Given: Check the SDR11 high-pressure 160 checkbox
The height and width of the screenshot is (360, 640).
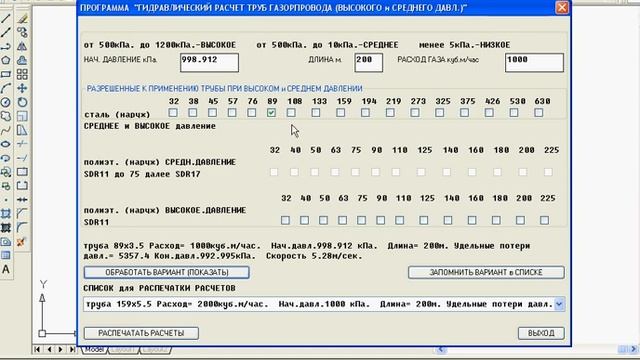Looking at the screenshot, I should 472,220.
